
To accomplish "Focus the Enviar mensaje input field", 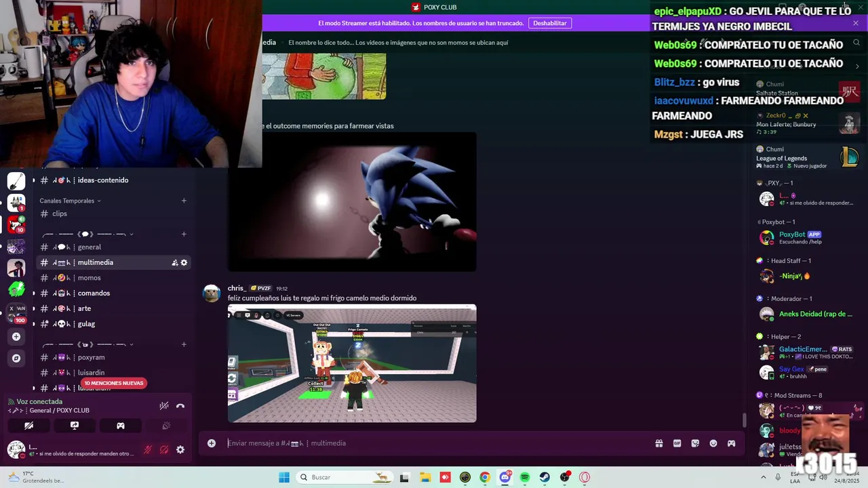I will 434,443.
